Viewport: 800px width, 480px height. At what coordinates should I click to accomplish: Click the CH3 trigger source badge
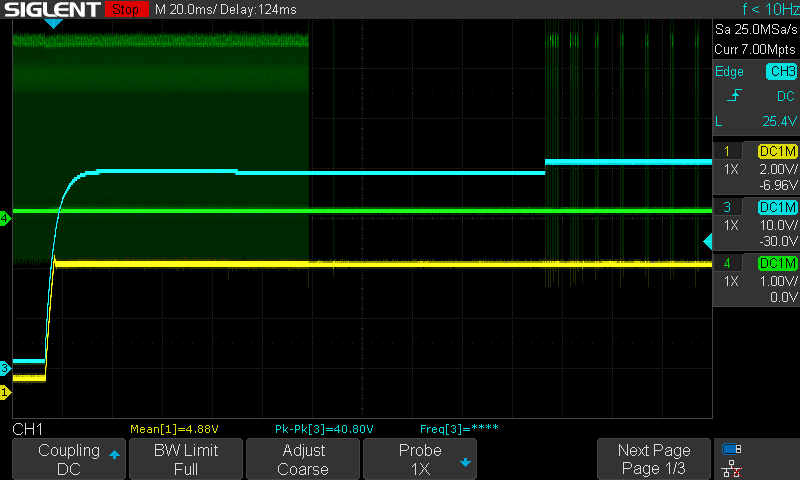[x=781, y=71]
